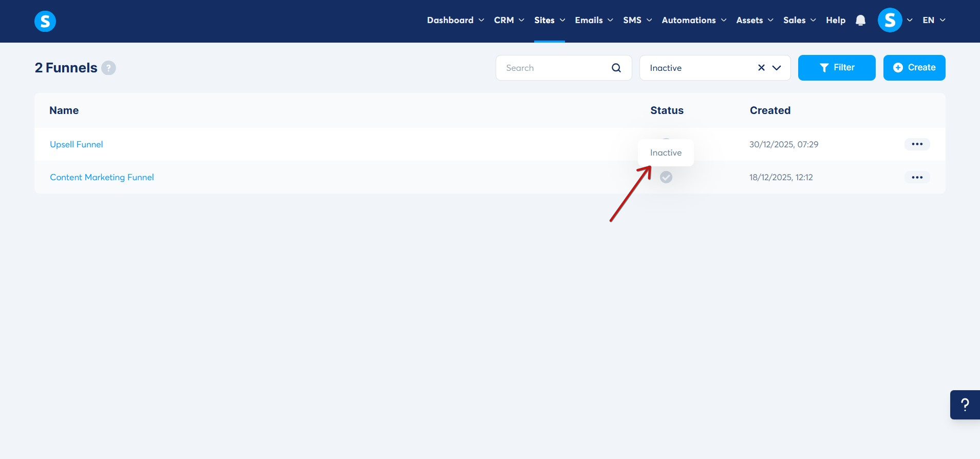This screenshot has width=980, height=459.
Task: Open the Sites menu
Action: tap(550, 20)
